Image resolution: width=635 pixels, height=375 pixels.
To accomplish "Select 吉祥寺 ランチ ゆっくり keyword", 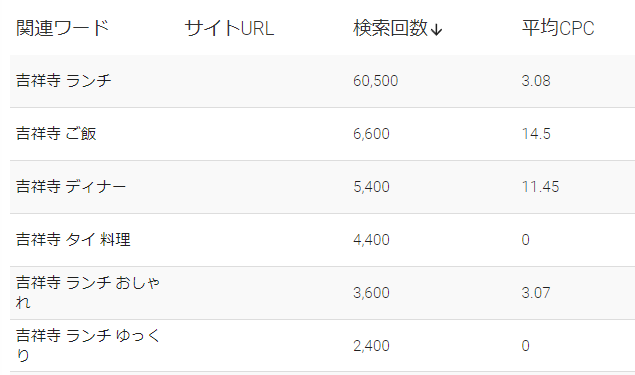I will tap(88, 345).
